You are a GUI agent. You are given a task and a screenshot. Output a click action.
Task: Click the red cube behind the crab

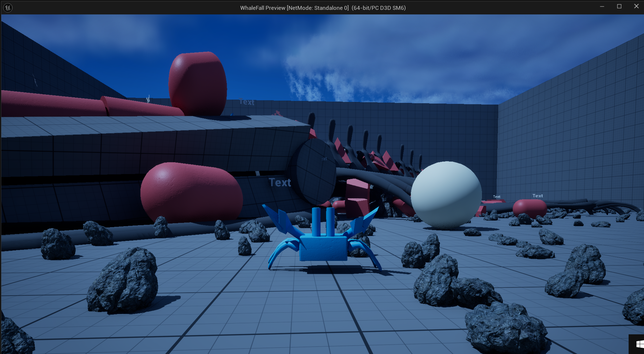(358, 197)
